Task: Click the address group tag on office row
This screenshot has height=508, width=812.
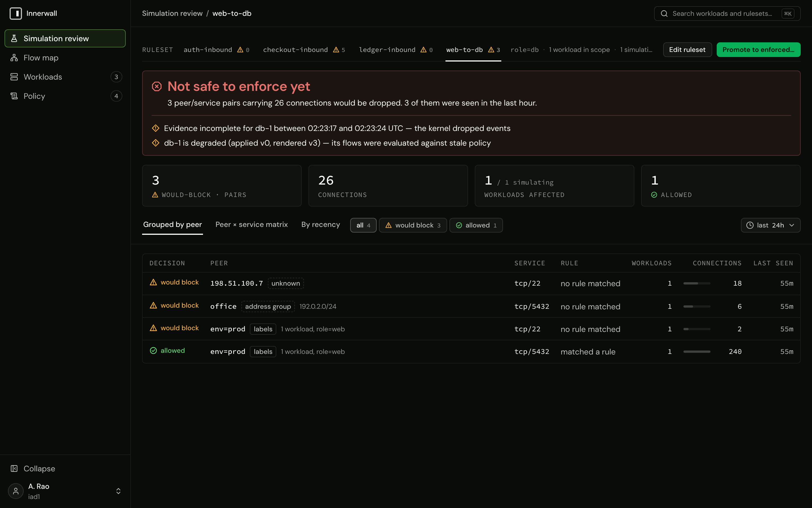Action: pos(268,306)
